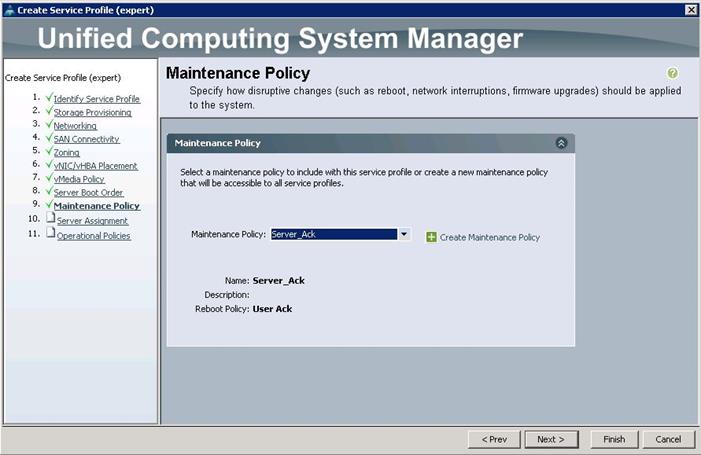This screenshot has height=455, width=701.
Task: Click the checkmark next to Networking
Action: 49,124
